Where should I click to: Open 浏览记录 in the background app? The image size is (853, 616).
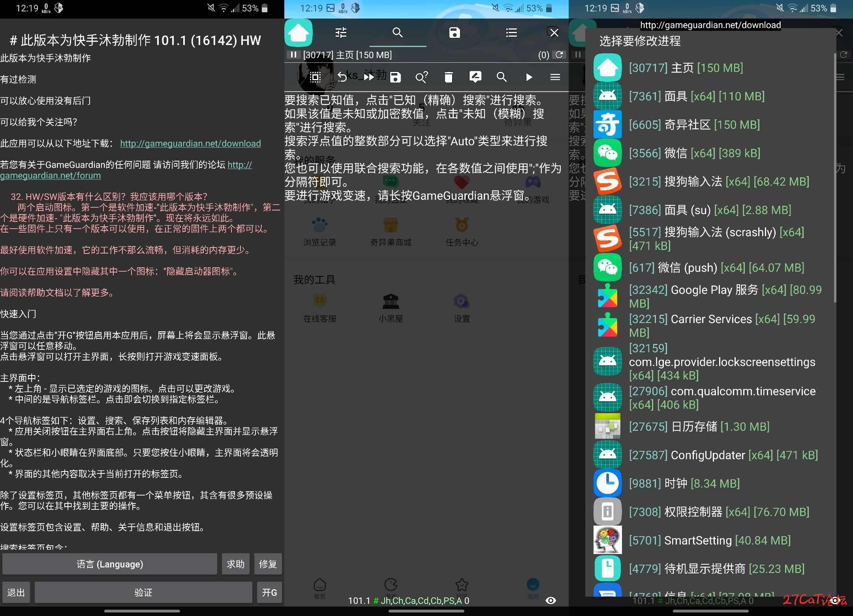[319, 231]
